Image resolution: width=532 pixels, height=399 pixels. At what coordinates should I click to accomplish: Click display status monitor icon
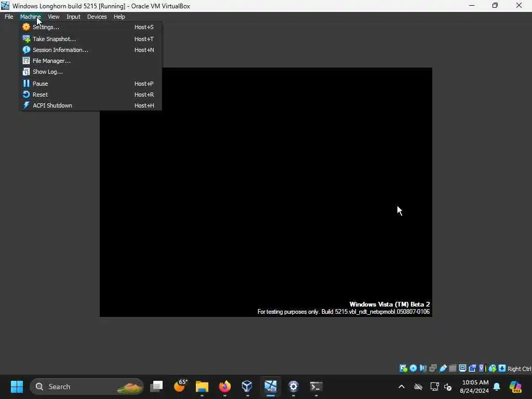coord(462,368)
